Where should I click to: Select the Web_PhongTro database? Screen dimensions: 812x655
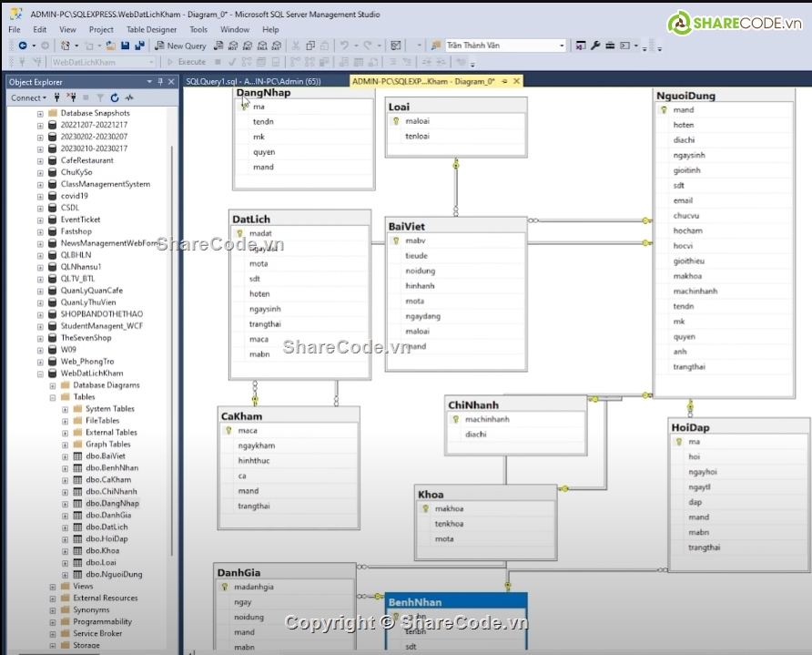coord(87,361)
